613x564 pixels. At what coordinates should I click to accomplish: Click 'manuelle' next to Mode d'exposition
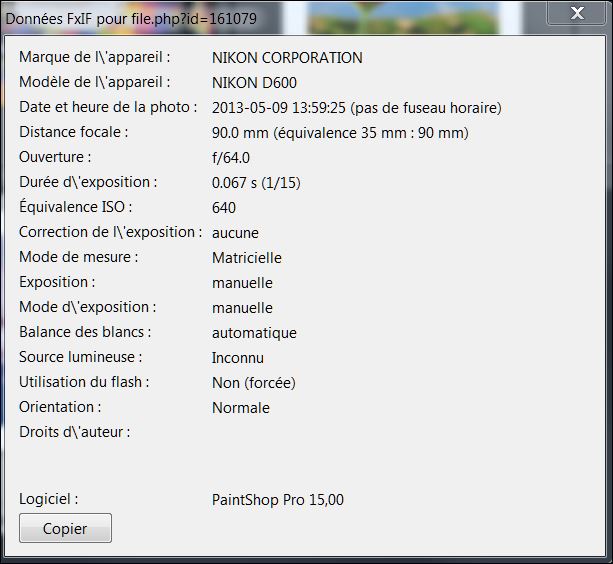[x=242, y=308]
